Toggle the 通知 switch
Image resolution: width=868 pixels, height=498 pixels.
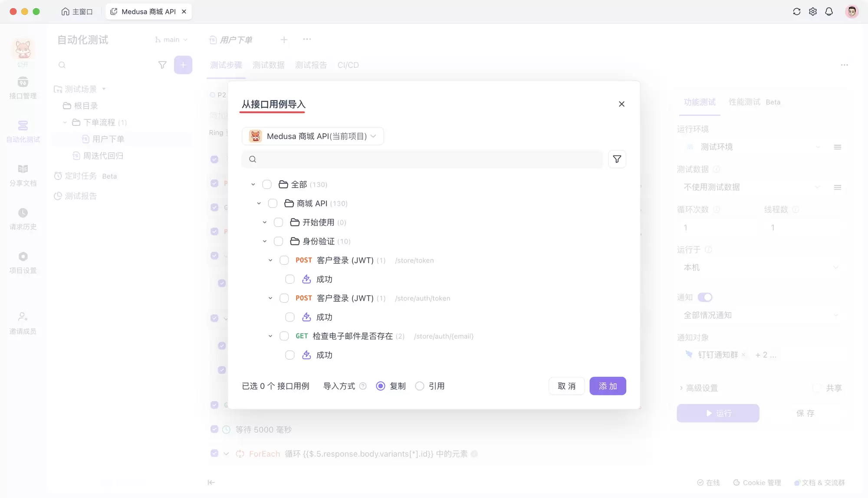point(705,297)
